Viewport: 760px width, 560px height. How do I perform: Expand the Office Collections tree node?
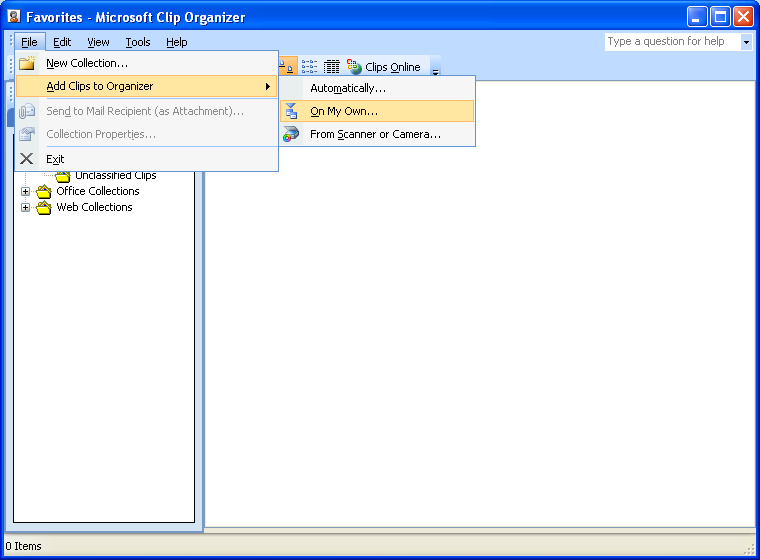coord(25,192)
